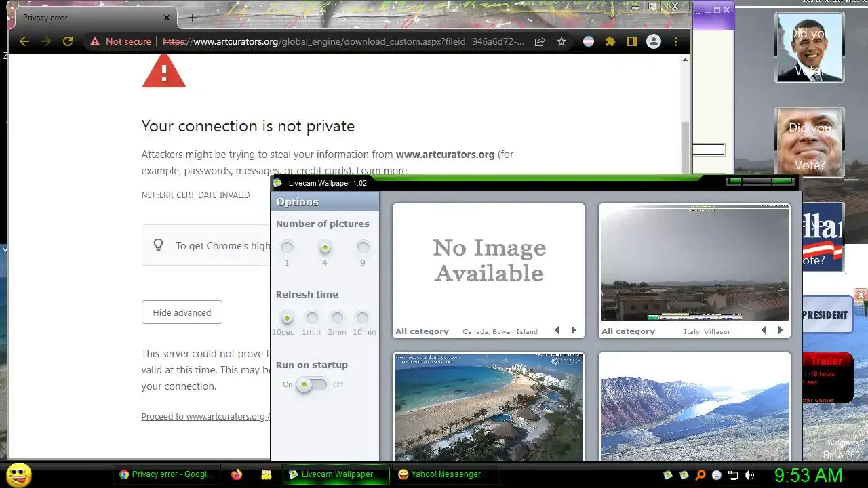Viewport: 868px width, 488px height.
Task: Select 1 picture option
Action: (x=287, y=247)
